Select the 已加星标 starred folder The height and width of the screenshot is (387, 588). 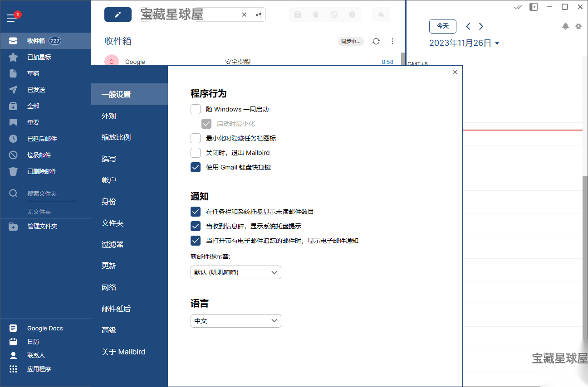[45, 57]
